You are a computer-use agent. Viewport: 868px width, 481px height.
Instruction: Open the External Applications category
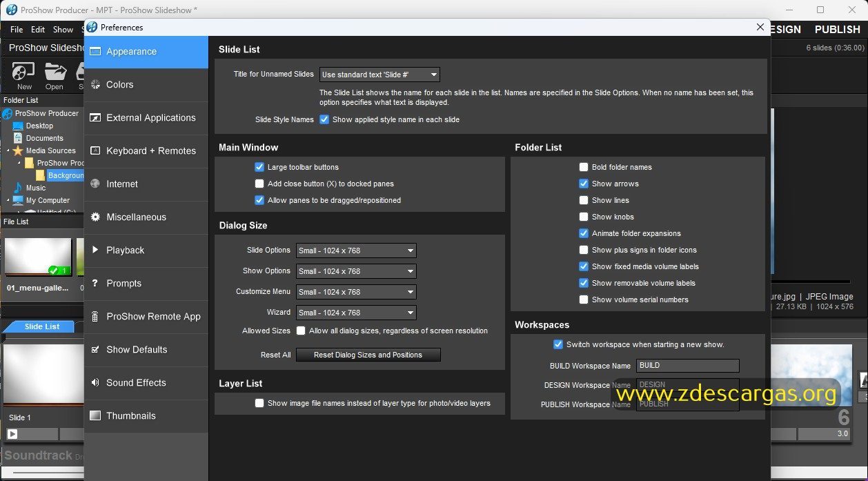coord(146,118)
